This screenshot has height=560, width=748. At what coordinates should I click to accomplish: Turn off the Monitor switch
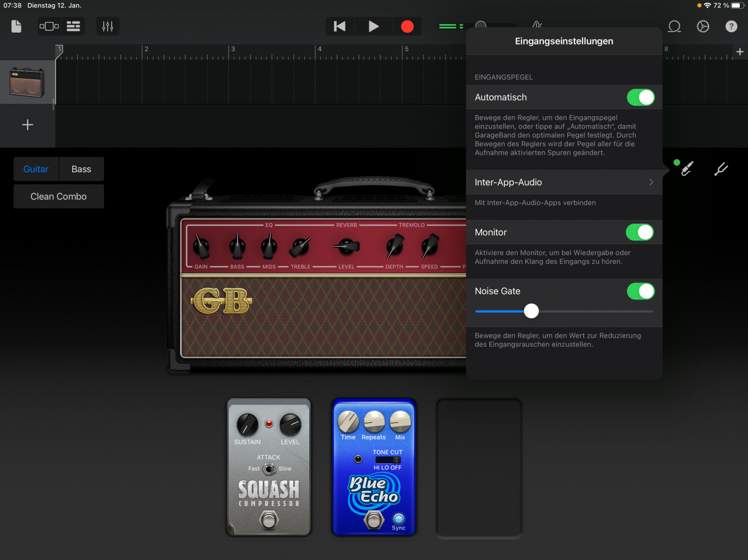click(640, 232)
